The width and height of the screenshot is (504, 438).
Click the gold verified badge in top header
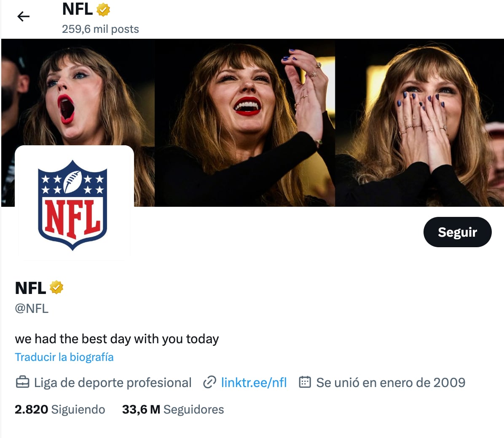(103, 10)
